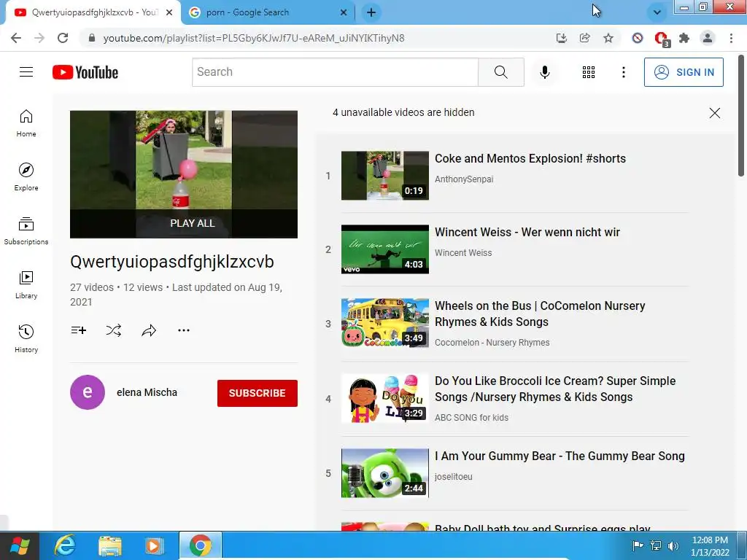
Task: Share the playlist using arrow icon
Action: click(149, 330)
